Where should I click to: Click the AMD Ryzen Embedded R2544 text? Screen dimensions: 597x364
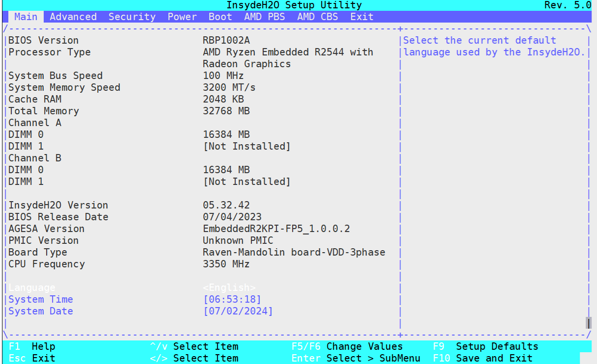288,52
